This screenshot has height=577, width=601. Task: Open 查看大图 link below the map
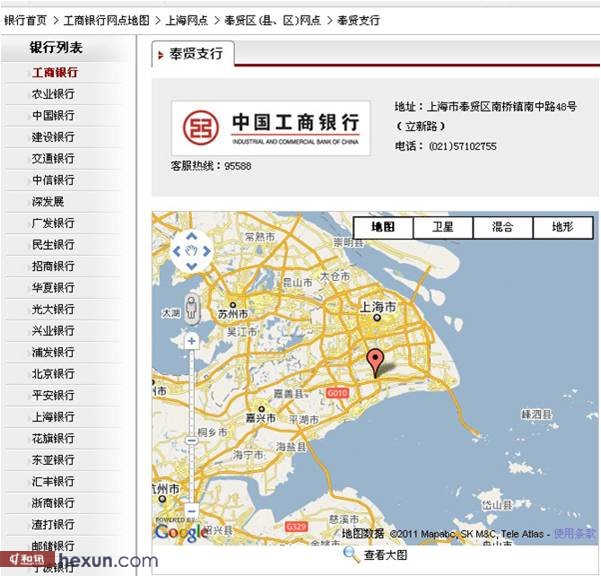385,555
